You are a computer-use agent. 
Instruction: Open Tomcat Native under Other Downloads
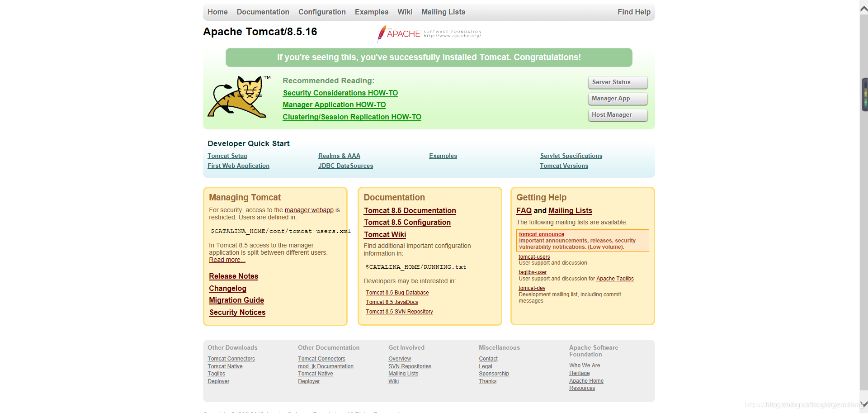point(225,366)
